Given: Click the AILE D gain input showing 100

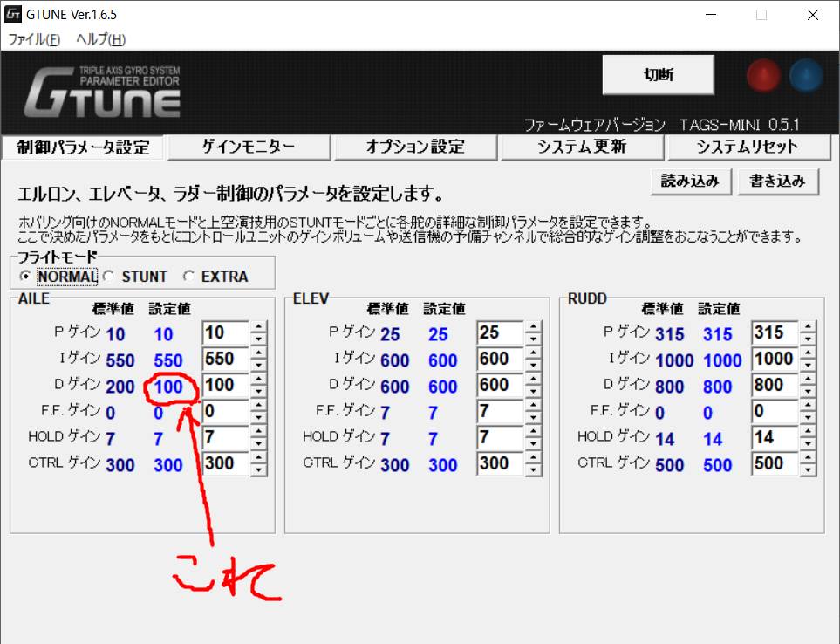Looking at the screenshot, I should (x=226, y=385).
